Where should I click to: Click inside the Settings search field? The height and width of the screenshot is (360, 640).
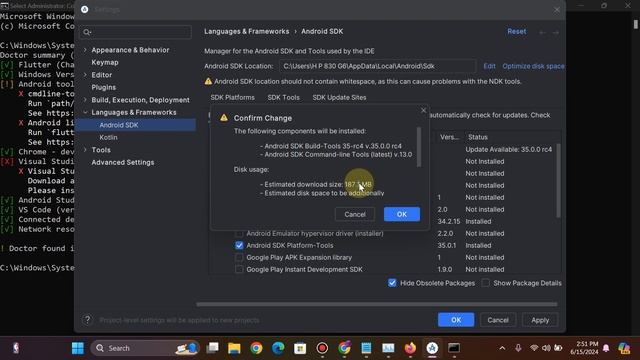[x=136, y=32]
